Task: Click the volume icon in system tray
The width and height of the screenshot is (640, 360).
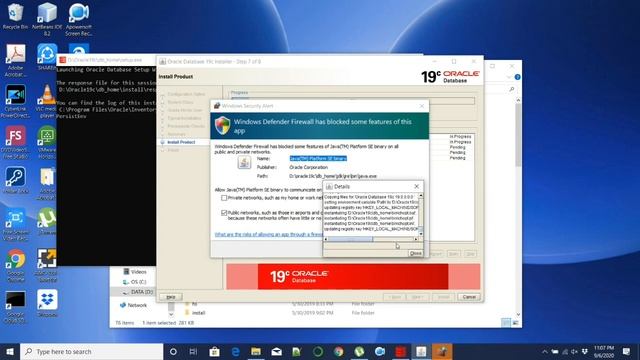Action: pyautogui.click(x=574, y=351)
